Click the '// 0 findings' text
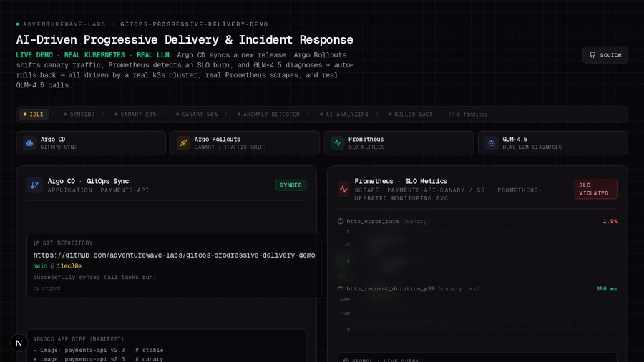Viewport: 644px width, 362px height. point(468,114)
